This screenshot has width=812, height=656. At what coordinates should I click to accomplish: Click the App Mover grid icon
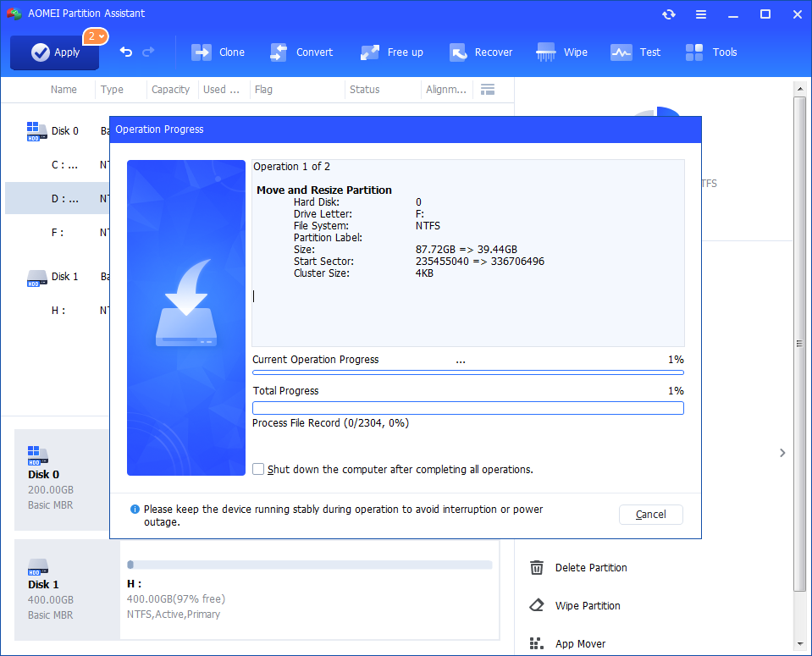[x=537, y=643]
